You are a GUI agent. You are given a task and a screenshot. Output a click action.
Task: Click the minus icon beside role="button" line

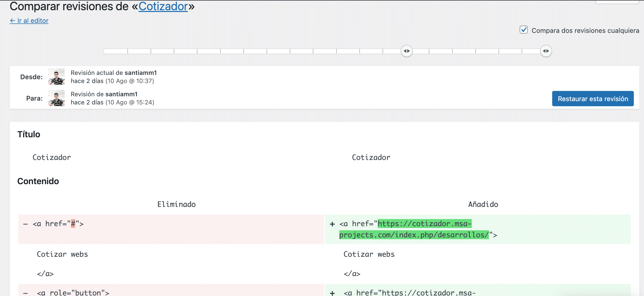tap(25, 293)
